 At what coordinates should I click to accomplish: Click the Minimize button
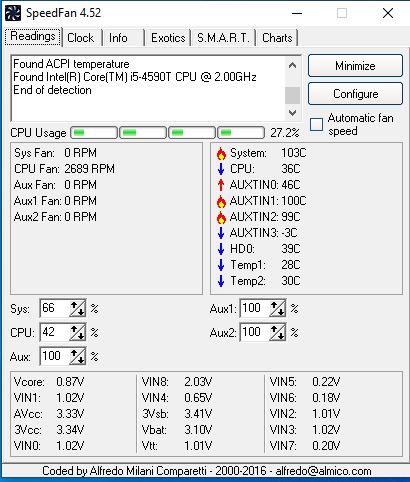click(355, 66)
